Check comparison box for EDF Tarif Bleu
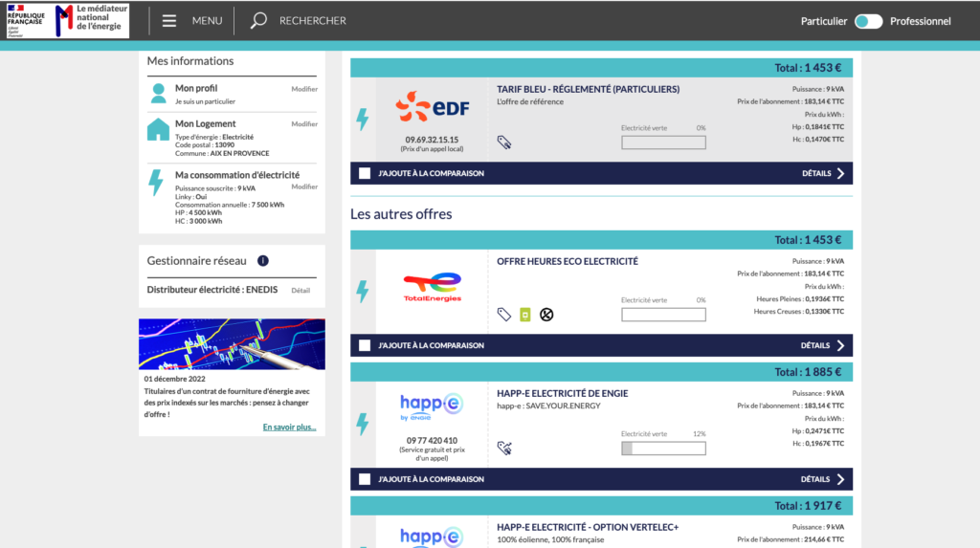The width and height of the screenshot is (980, 548). coord(365,173)
